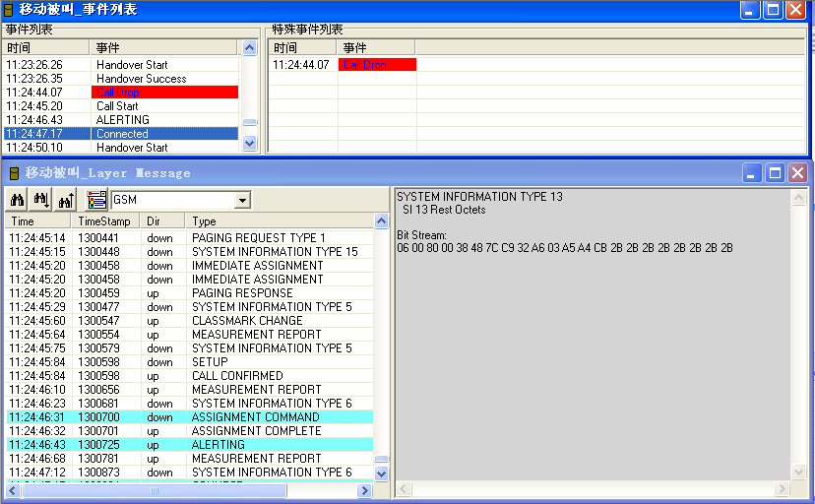Select the Handover Start event at 11:23:26.26
Image resolution: width=815 pixels, height=504 pixels.
[121, 65]
